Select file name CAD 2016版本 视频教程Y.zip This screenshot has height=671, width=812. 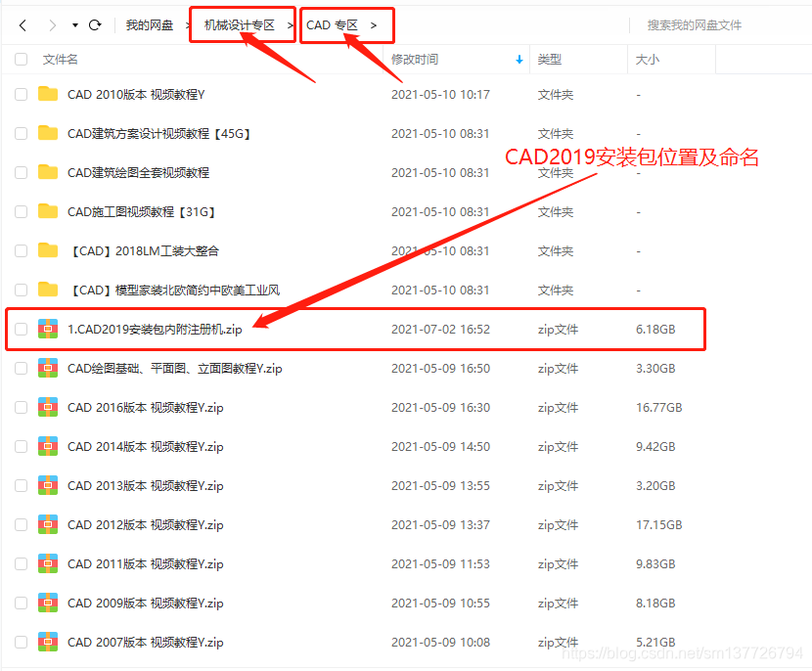point(146,408)
